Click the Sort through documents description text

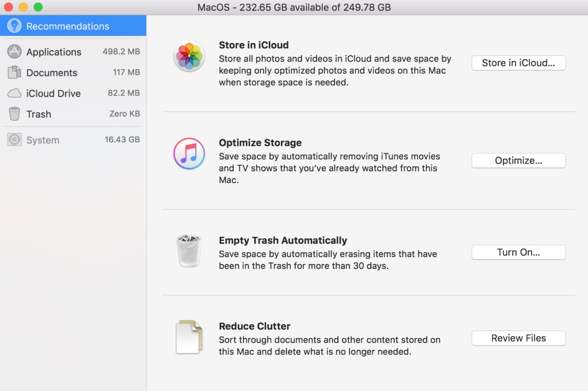tap(329, 346)
